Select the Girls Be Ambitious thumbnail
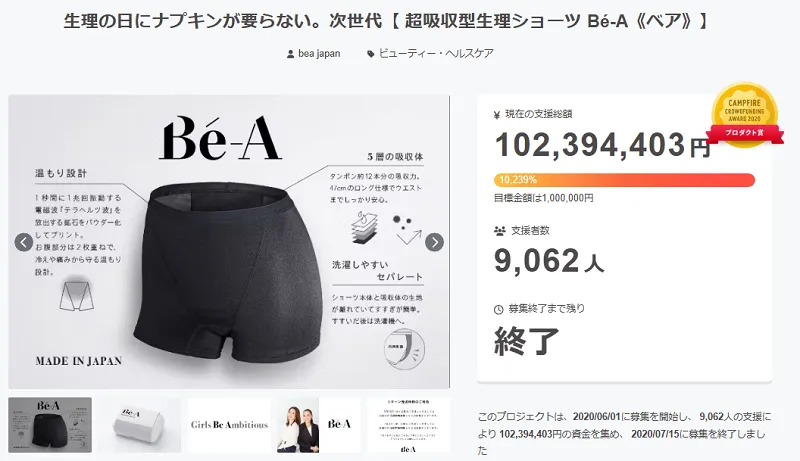Image resolution: width=800 pixels, height=461 pixels. pyautogui.click(x=229, y=425)
